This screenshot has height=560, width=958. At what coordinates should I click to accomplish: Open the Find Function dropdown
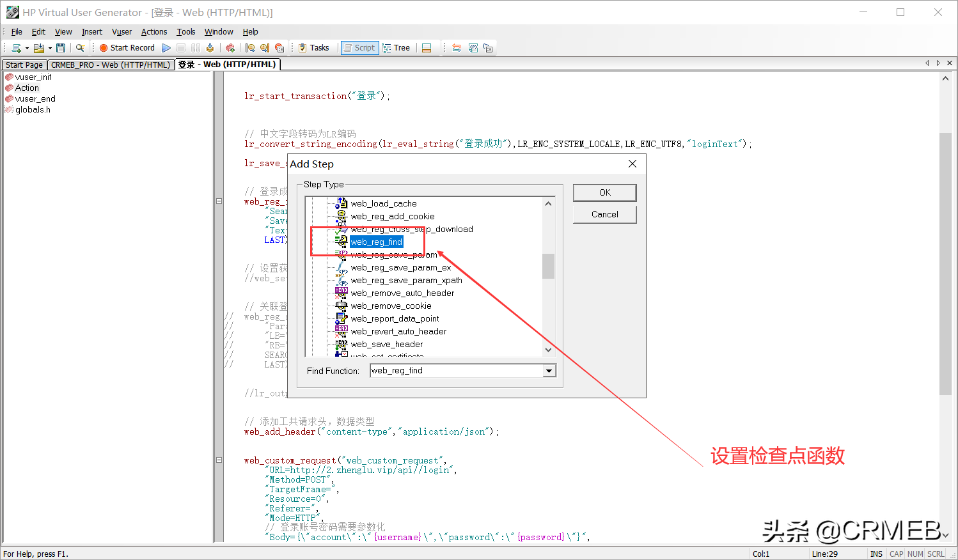pyautogui.click(x=549, y=371)
